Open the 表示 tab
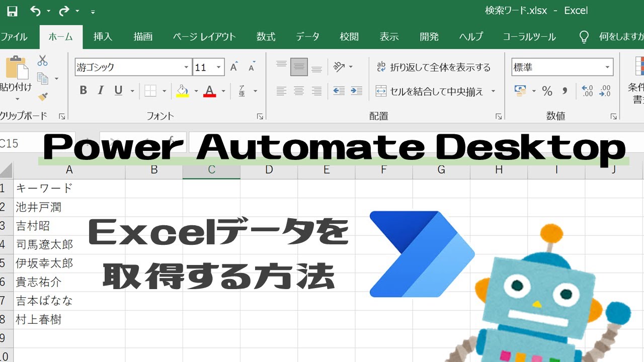 (x=389, y=37)
